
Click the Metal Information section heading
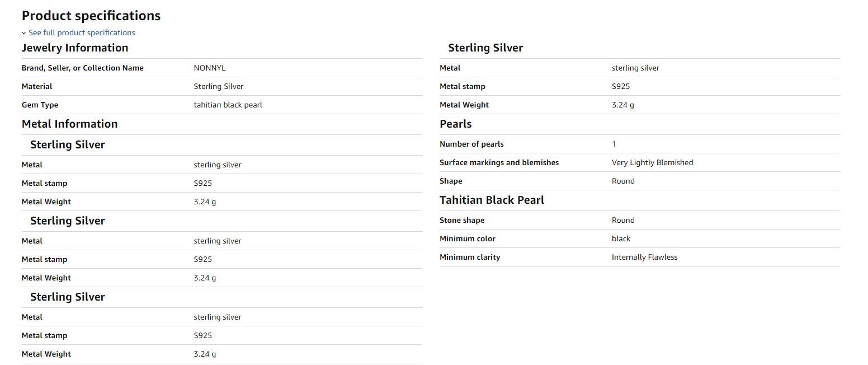pos(69,124)
